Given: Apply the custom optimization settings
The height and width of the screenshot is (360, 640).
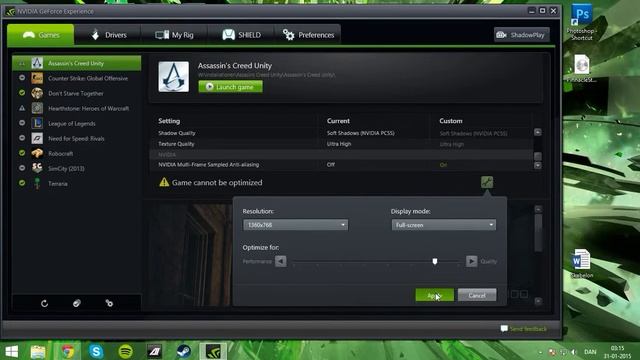Looking at the screenshot, I should pyautogui.click(x=434, y=295).
